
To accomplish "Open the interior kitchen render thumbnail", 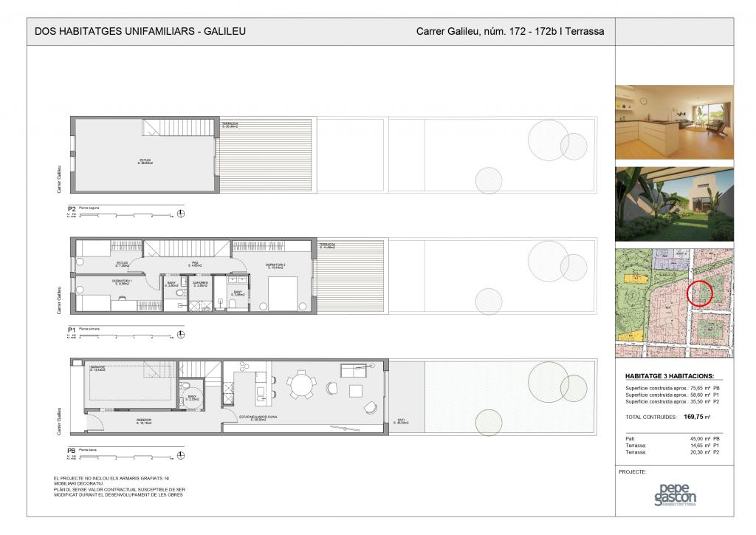I will [x=674, y=122].
